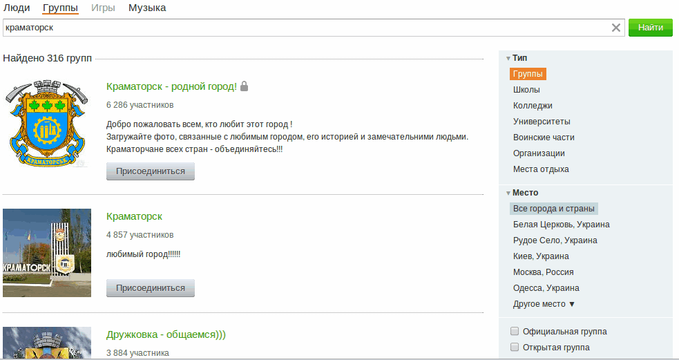Join the Краматорск group with 4 857 участников
Screen dimensions: 679x360
(x=150, y=288)
